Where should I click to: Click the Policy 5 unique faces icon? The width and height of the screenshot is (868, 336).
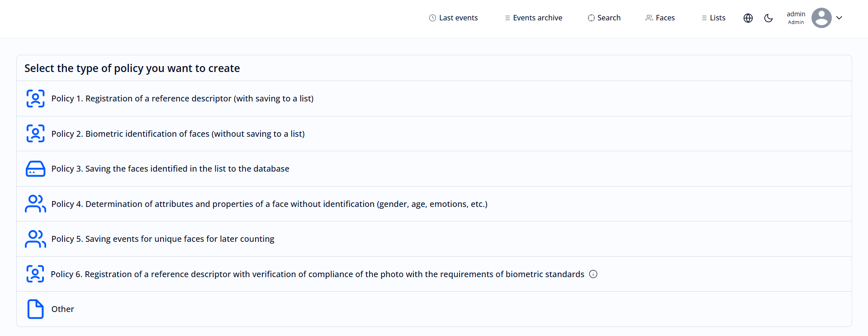pyautogui.click(x=35, y=239)
